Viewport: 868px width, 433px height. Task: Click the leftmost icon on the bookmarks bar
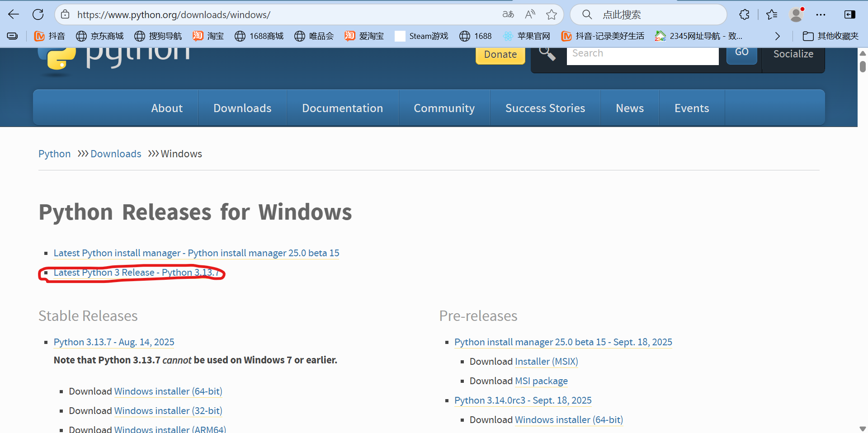pyautogui.click(x=12, y=36)
